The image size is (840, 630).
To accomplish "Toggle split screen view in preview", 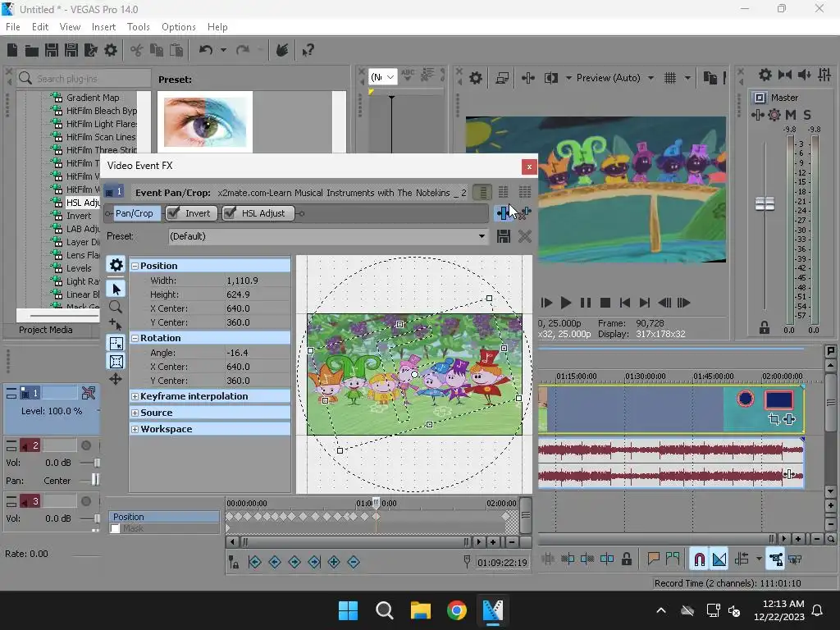I will [x=550, y=78].
